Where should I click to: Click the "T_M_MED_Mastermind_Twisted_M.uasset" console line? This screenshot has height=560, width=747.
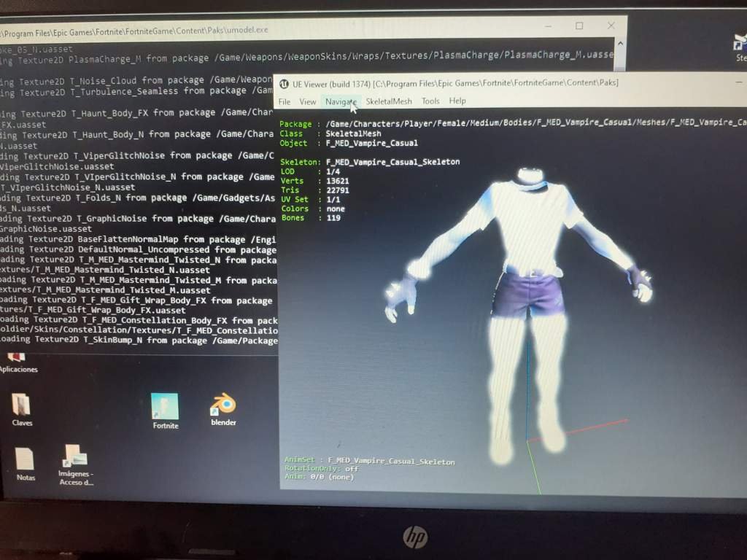coord(105,290)
